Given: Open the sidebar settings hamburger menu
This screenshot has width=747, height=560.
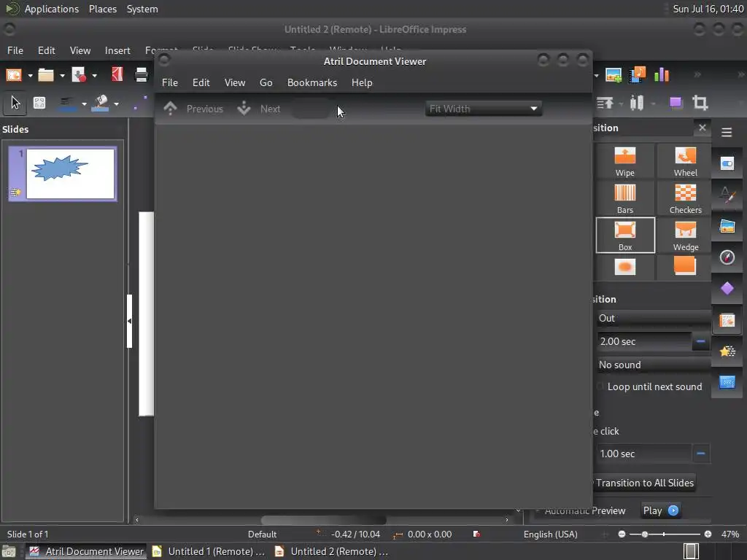Looking at the screenshot, I should (x=727, y=133).
